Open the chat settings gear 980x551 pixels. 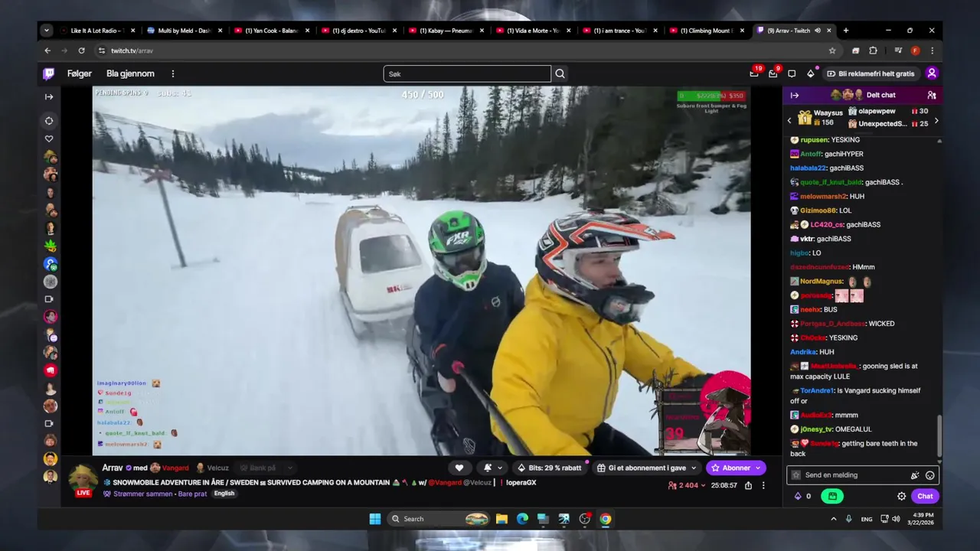pyautogui.click(x=902, y=496)
